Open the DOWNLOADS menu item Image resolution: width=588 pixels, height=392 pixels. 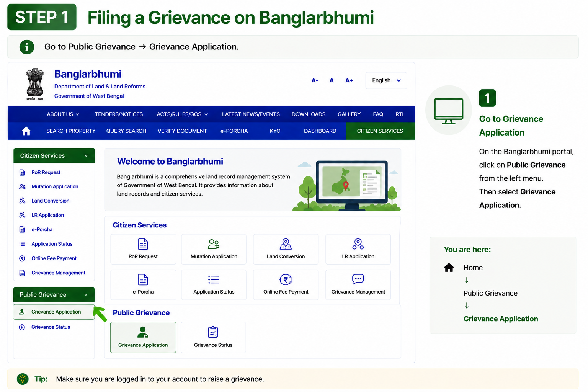point(309,114)
